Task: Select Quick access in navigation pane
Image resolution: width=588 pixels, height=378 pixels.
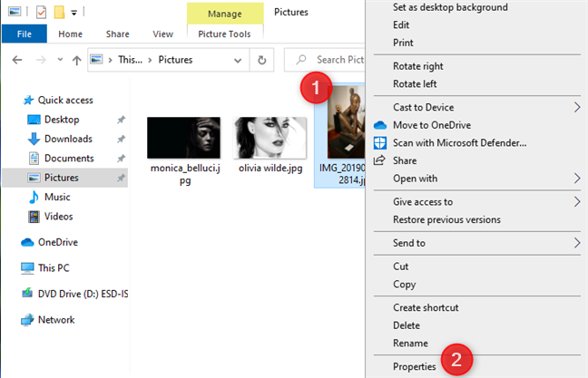Action: tap(65, 100)
